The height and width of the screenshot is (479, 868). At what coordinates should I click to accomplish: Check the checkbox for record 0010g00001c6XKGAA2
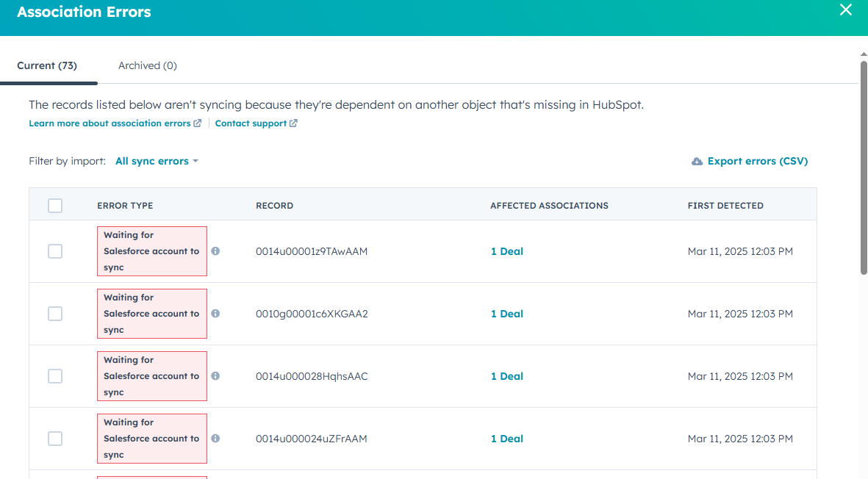[x=55, y=314]
